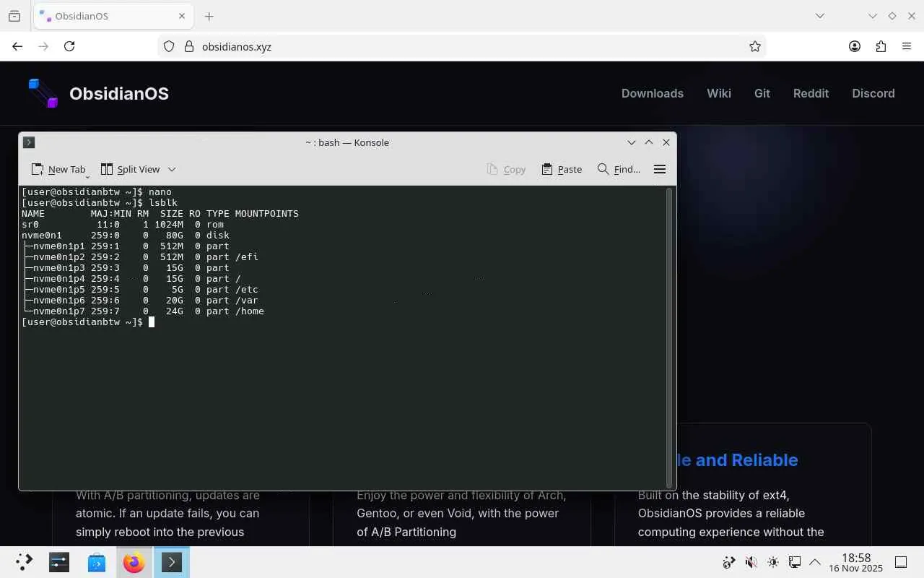The width and height of the screenshot is (924, 578).
Task: Expand the Split View dropdown arrow
Action: (x=172, y=169)
